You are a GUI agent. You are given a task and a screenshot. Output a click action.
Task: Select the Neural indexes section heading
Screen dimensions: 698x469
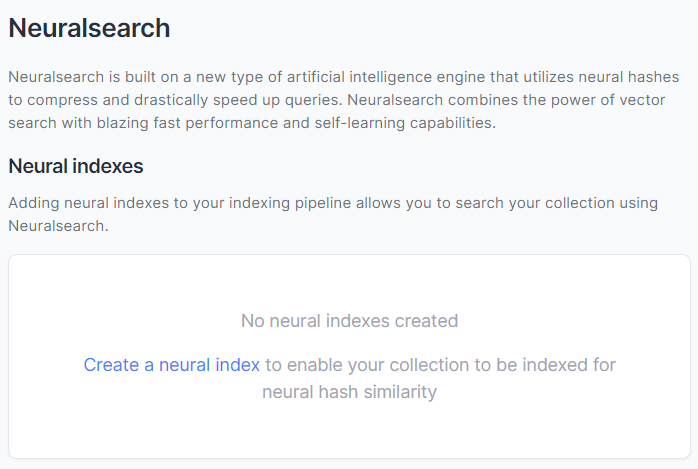tap(76, 166)
